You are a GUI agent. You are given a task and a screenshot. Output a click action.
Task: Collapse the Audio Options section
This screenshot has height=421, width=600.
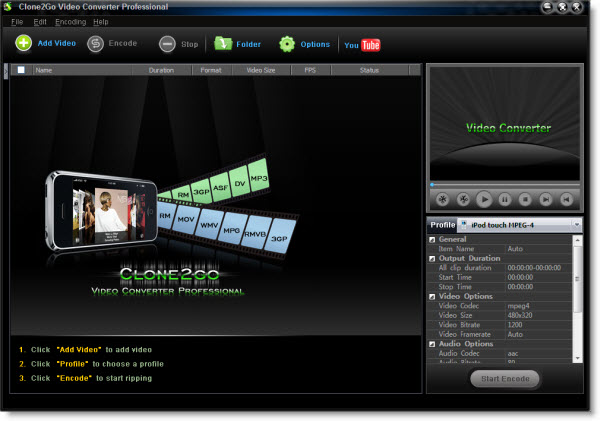[432, 344]
